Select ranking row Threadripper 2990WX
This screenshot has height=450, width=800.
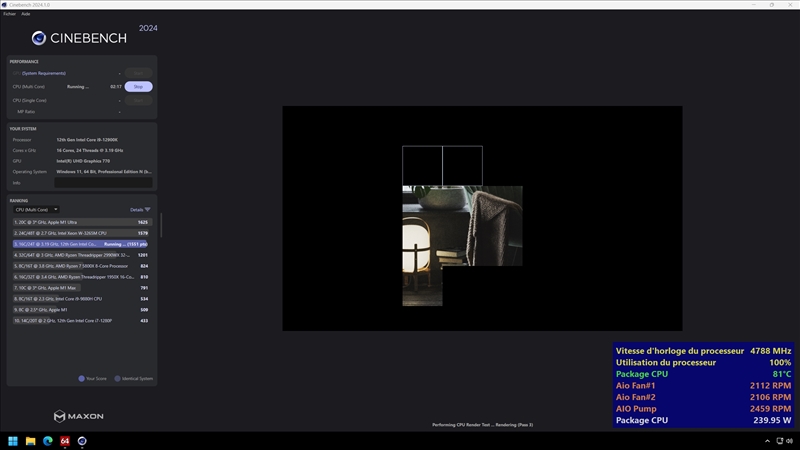click(81, 255)
